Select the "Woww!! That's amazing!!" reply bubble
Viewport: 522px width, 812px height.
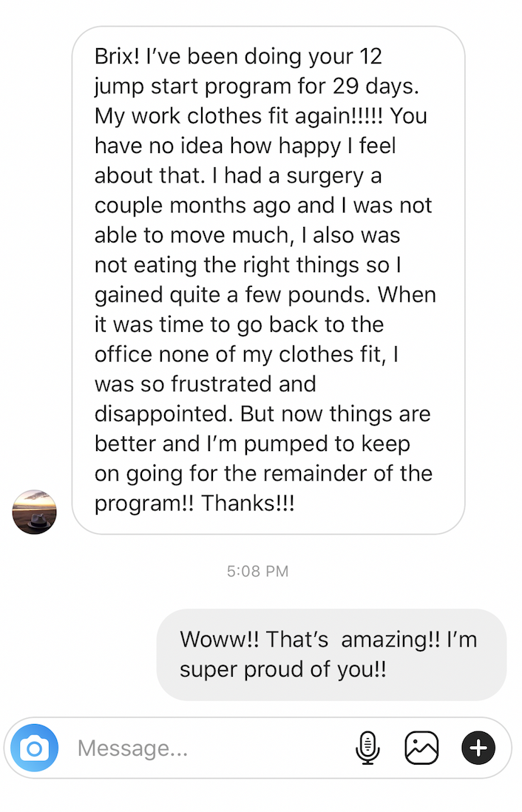pyautogui.click(x=331, y=654)
